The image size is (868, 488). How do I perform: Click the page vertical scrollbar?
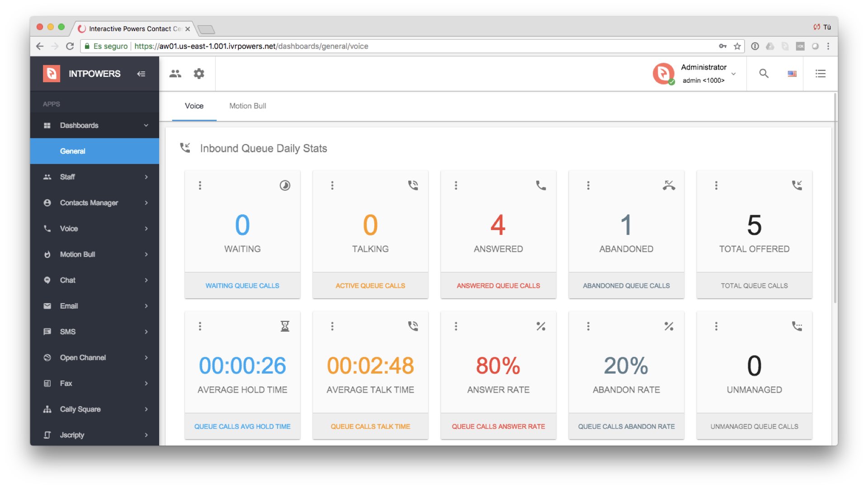click(x=835, y=199)
